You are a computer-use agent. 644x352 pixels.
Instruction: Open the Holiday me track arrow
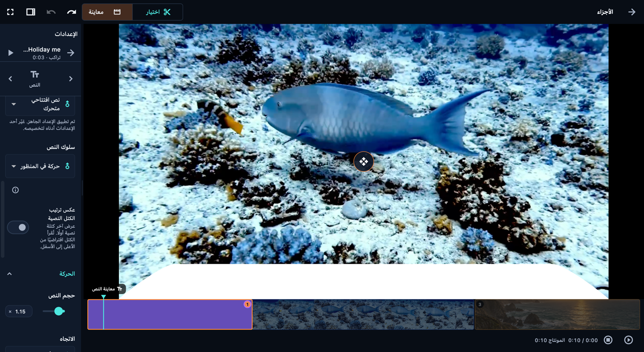[71, 53]
